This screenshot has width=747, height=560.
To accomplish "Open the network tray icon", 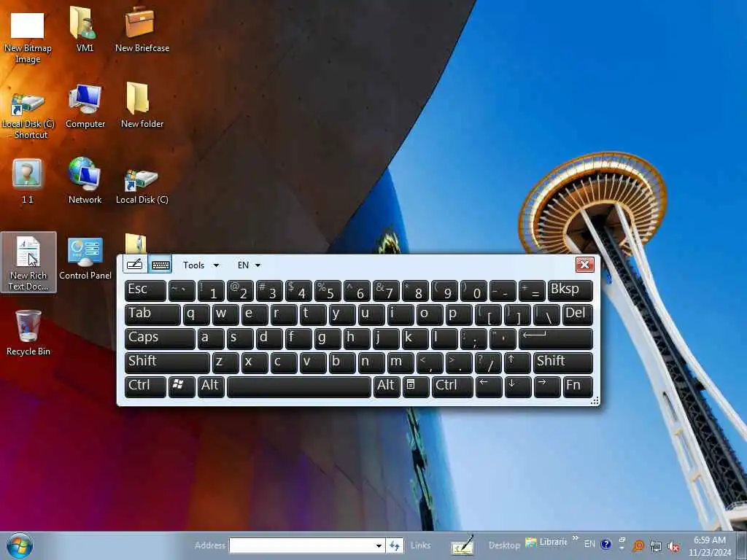I will 656,546.
